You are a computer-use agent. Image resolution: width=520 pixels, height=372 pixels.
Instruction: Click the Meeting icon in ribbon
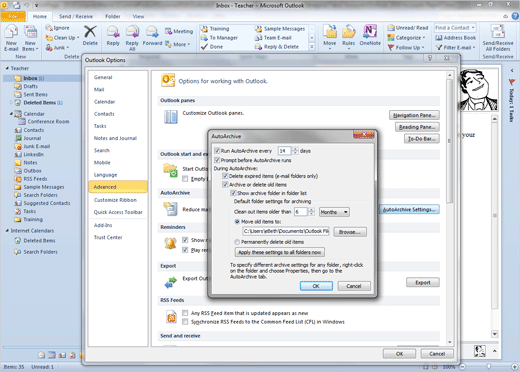(x=168, y=31)
